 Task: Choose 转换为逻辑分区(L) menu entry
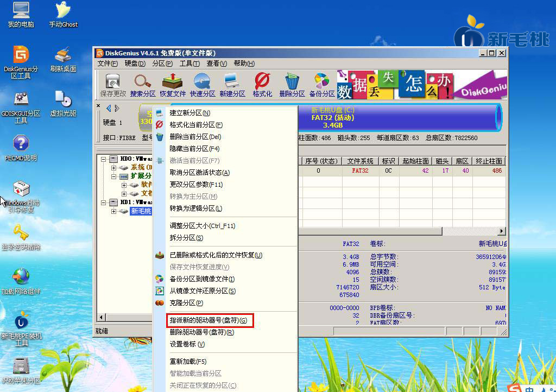(225, 208)
